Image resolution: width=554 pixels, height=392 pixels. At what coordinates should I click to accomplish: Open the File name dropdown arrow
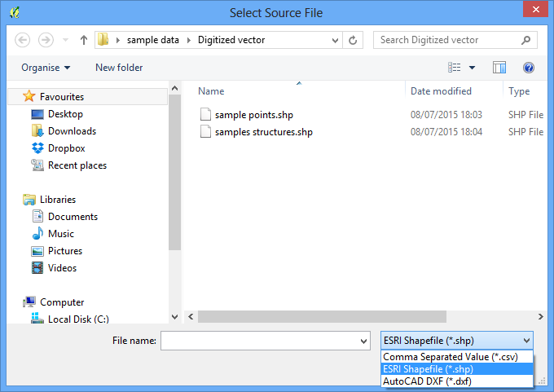(x=363, y=341)
